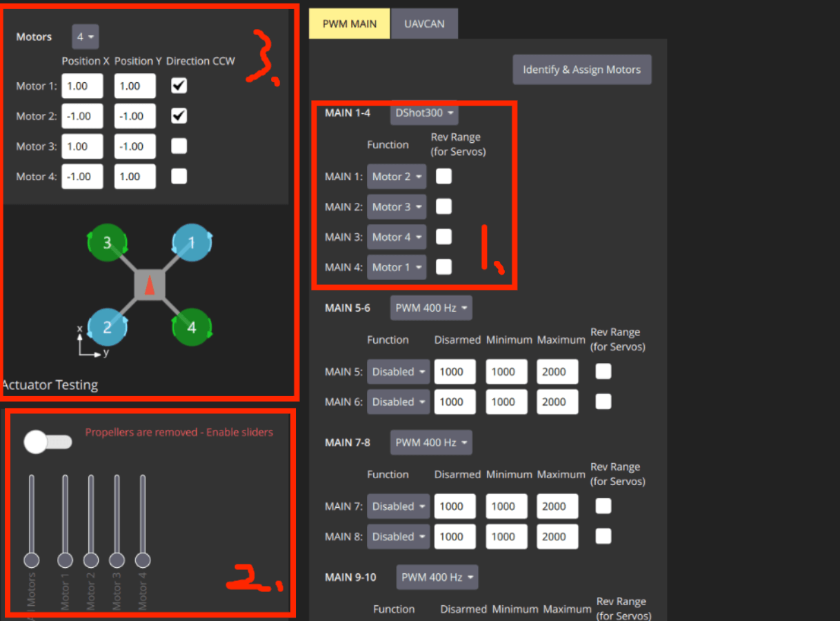Image resolution: width=840 pixels, height=621 pixels.
Task: Click MAIN 8 Minimum value field
Action: pos(506,536)
